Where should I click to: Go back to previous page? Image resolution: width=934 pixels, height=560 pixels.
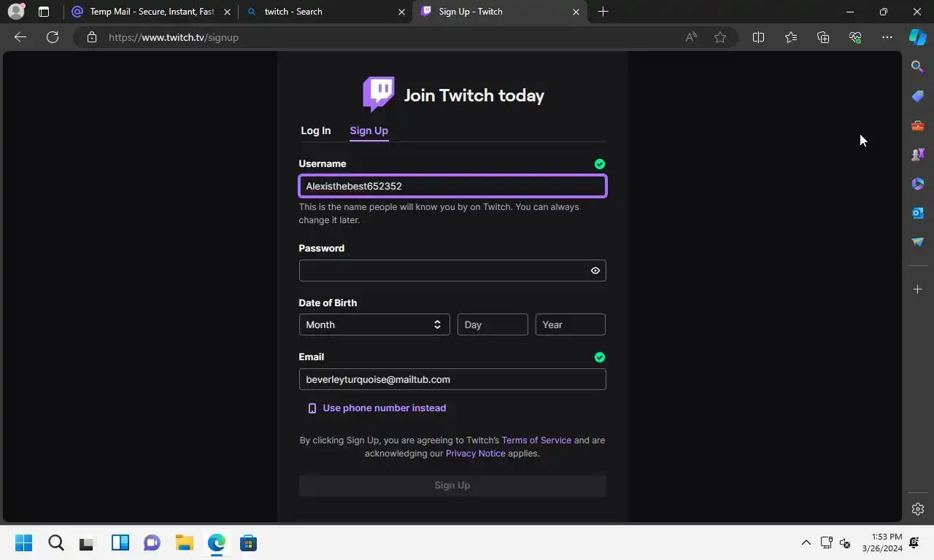[x=20, y=37]
